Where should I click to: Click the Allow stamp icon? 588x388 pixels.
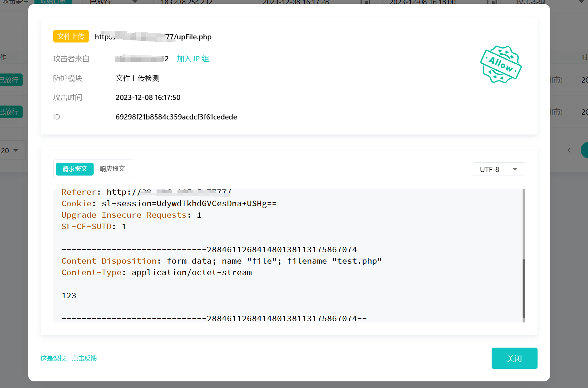pos(501,64)
